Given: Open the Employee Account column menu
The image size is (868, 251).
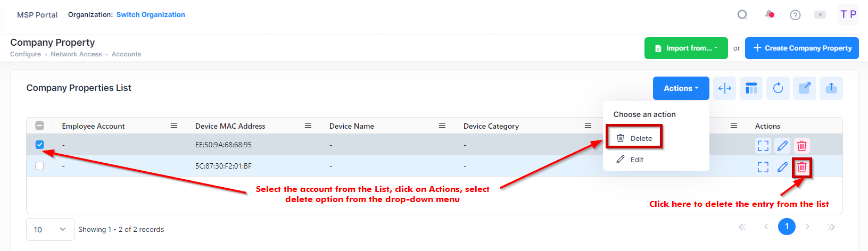Looking at the screenshot, I should (173, 125).
